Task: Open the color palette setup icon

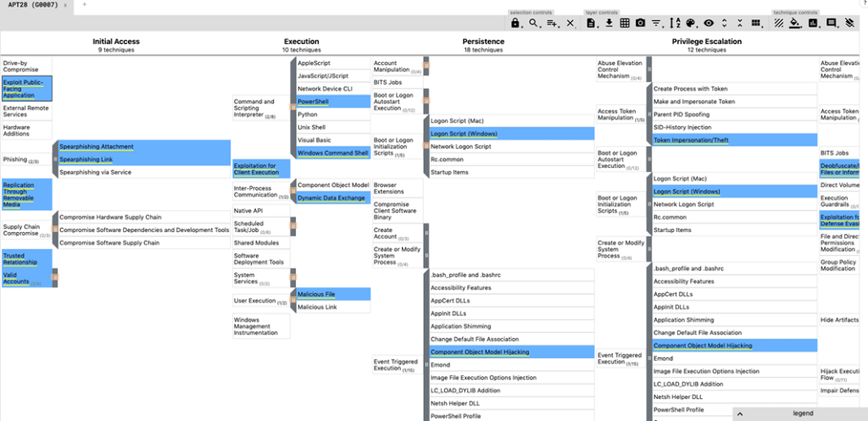Action: coord(691,23)
